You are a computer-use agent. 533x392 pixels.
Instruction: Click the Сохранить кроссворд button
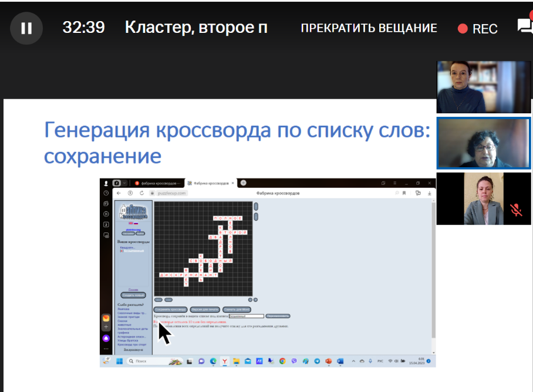(x=170, y=309)
